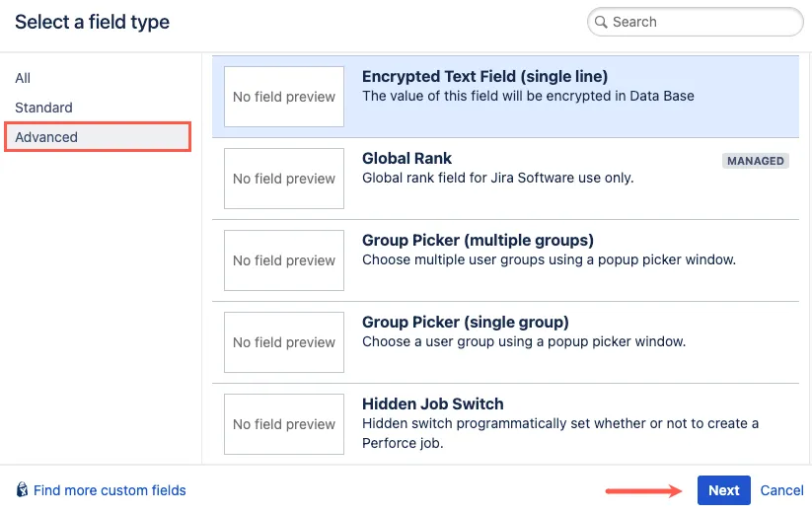Click the Hidden Job Switch preview box

pyautogui.click(x=284, y=424)
